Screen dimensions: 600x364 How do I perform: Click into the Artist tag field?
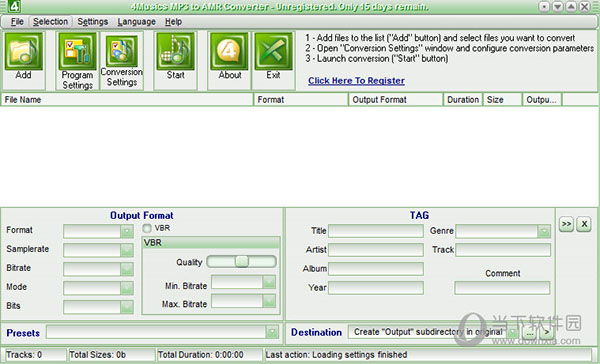point(376,250)
